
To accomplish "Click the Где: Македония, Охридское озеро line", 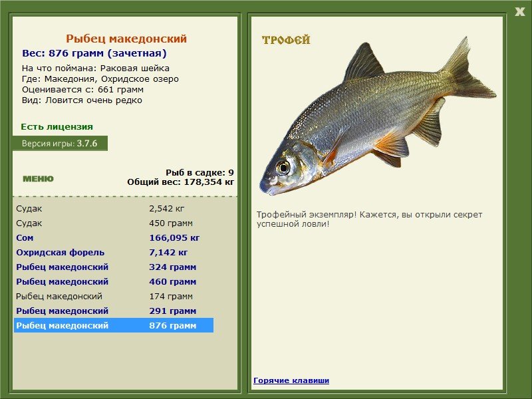I will click(x=100, y=79).
